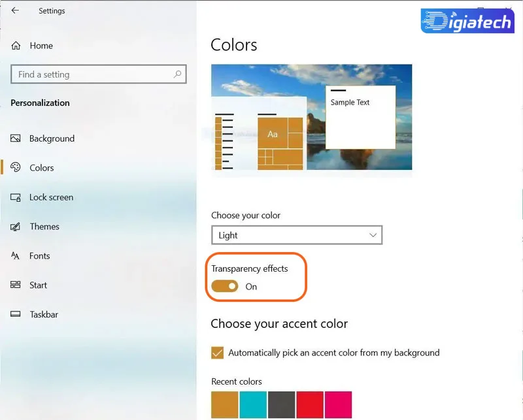This screenshot has width=523, height=420.
Task: Navigate to Taskbar settings
Action: pyautogui.click(x=44, y=314)
